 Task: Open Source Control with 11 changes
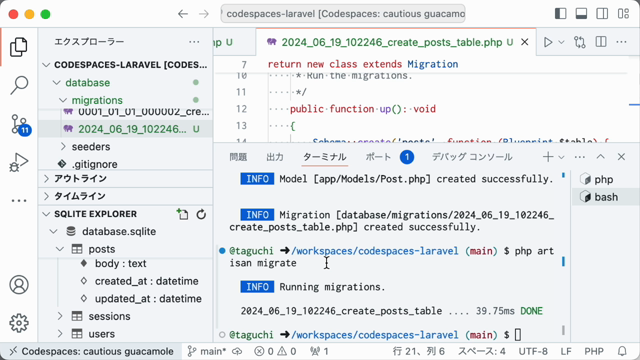[19, 124]
